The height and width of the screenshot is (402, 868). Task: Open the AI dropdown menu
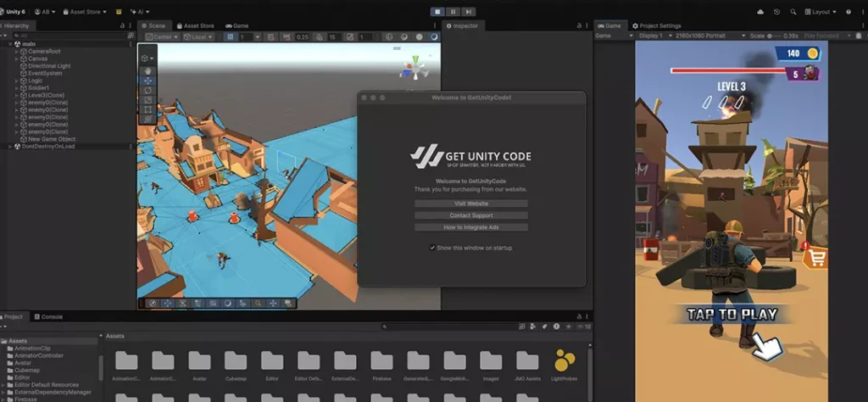(140, 12)
